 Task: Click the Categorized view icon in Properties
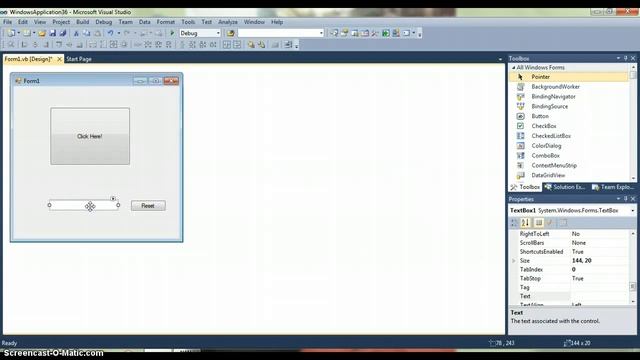[x=514, y=222]
